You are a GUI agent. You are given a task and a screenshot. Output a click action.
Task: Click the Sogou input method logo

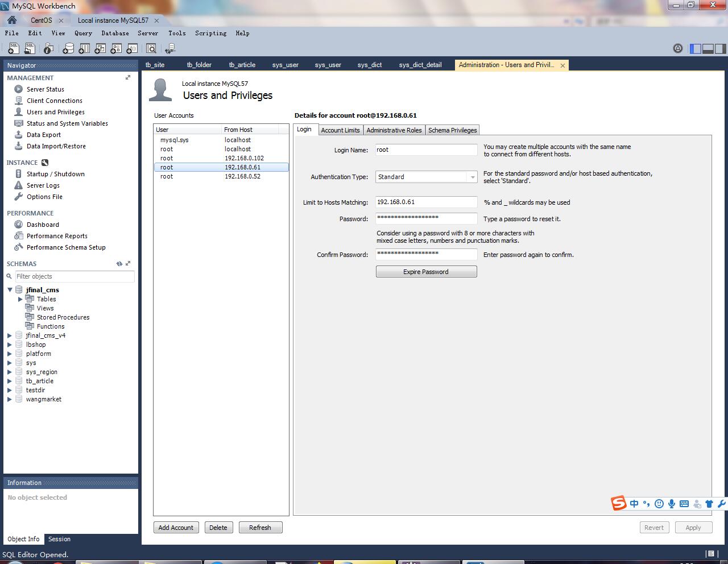pyautogui.click(x=619, y=503)
